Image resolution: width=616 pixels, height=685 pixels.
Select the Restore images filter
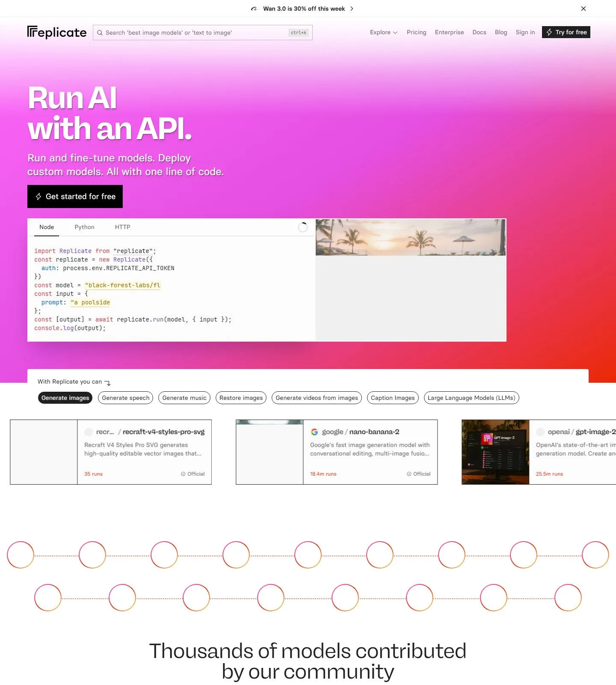click(x=241, y=398)
